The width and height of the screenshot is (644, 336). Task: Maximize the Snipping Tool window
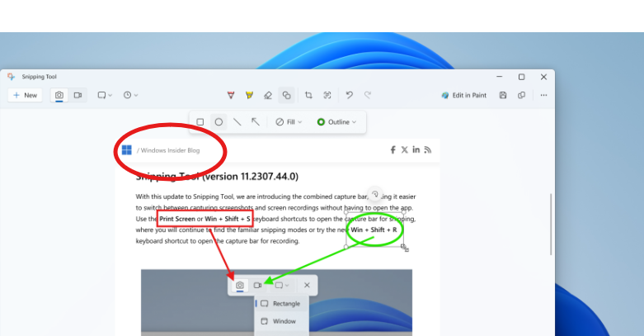point(522,77)
